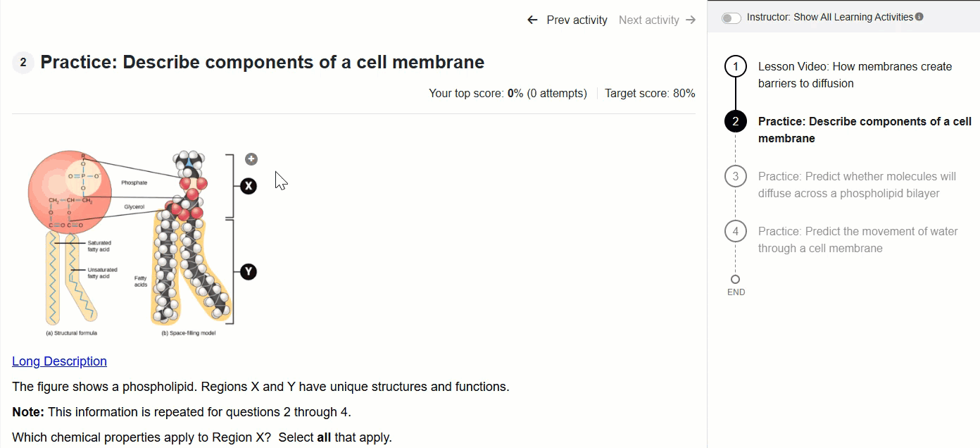The image size is (980, 448).
Task: Open Practice: Predict whether molecules will diffuse
Action: click(857, 185)
